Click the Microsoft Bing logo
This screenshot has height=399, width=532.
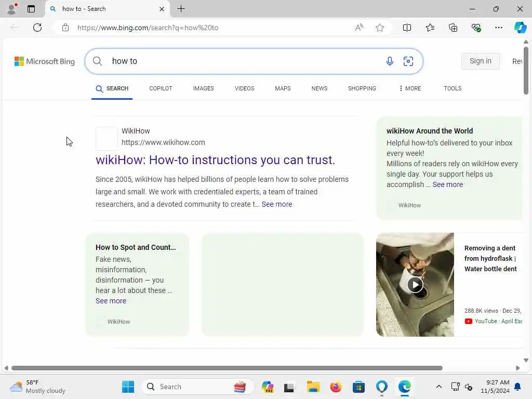coord(45,61)
